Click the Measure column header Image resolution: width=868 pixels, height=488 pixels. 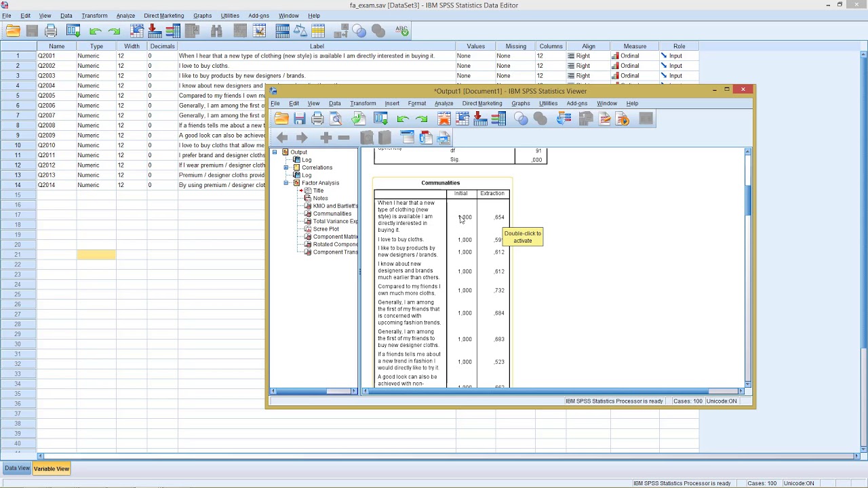[635, 46]
